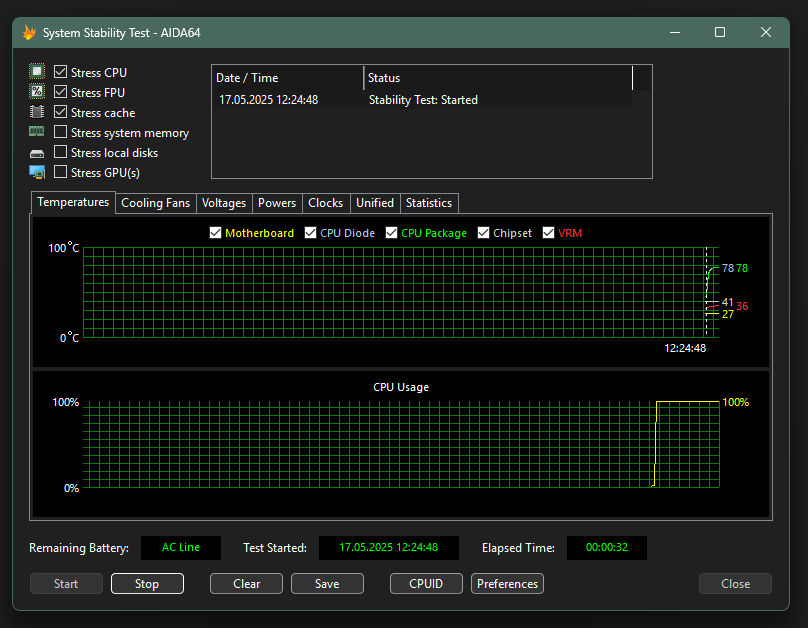Click the Stop button

tap(147, 584)
